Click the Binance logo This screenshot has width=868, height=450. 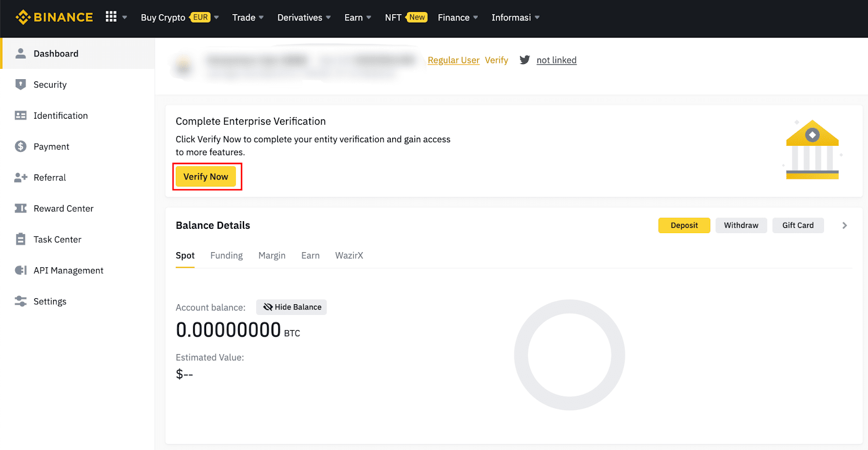click(54, 17)
